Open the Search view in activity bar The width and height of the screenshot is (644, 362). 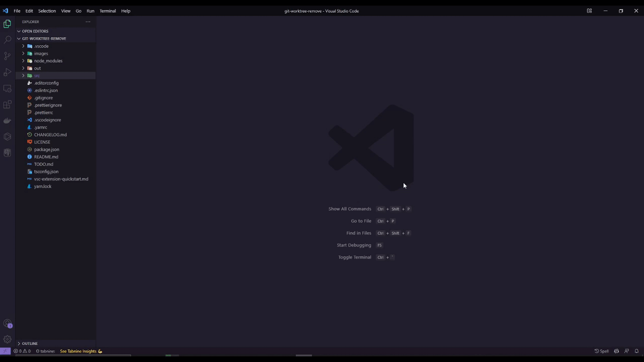(7, 40)
